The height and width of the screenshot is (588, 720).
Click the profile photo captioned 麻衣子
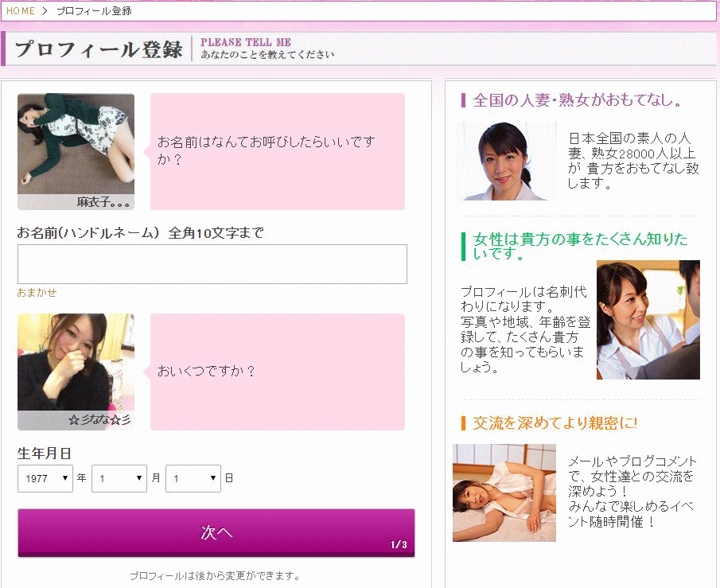tap(76, 151)
